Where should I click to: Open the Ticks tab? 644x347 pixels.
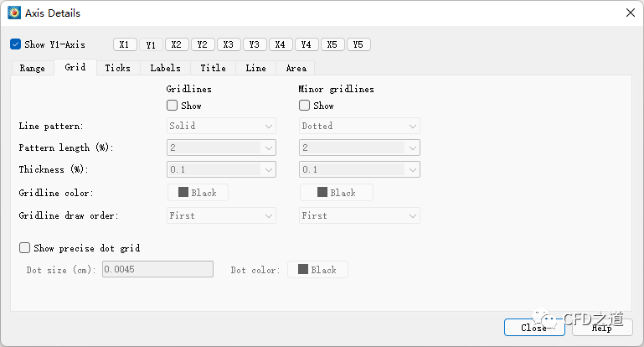point(117,68)
